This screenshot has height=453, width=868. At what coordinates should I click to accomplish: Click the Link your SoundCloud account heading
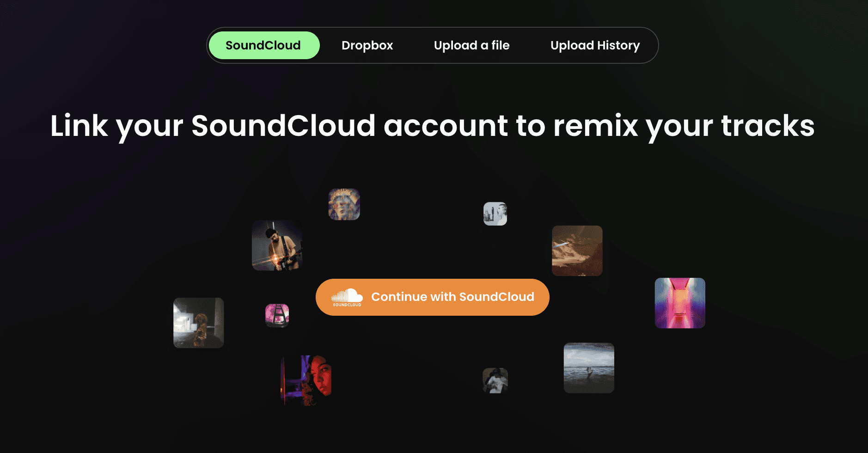pyautogui.click(x=432, y=126)
